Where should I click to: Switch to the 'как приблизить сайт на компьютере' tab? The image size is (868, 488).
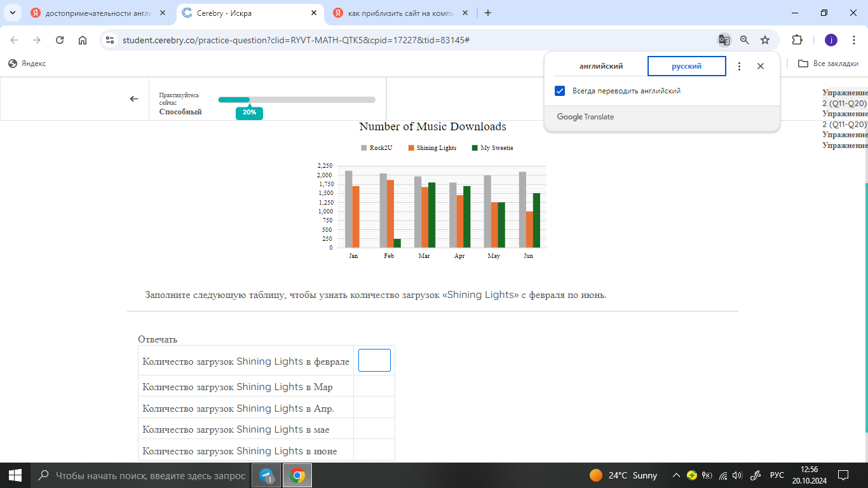pos(401,13)
